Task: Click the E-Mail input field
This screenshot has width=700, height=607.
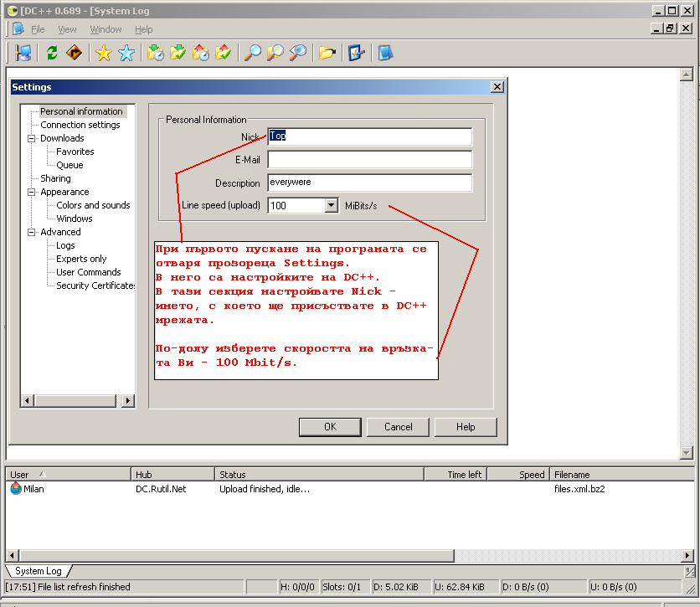Action: [369, 159]
